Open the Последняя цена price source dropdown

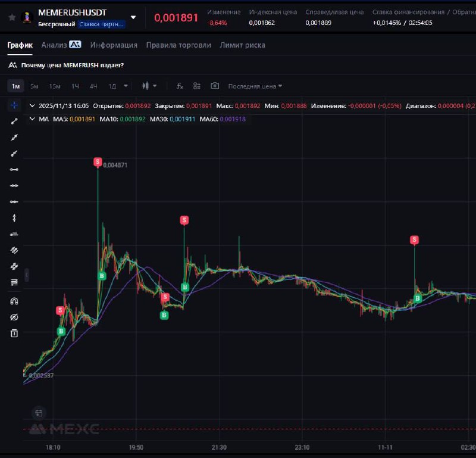[x=255, y=86]
